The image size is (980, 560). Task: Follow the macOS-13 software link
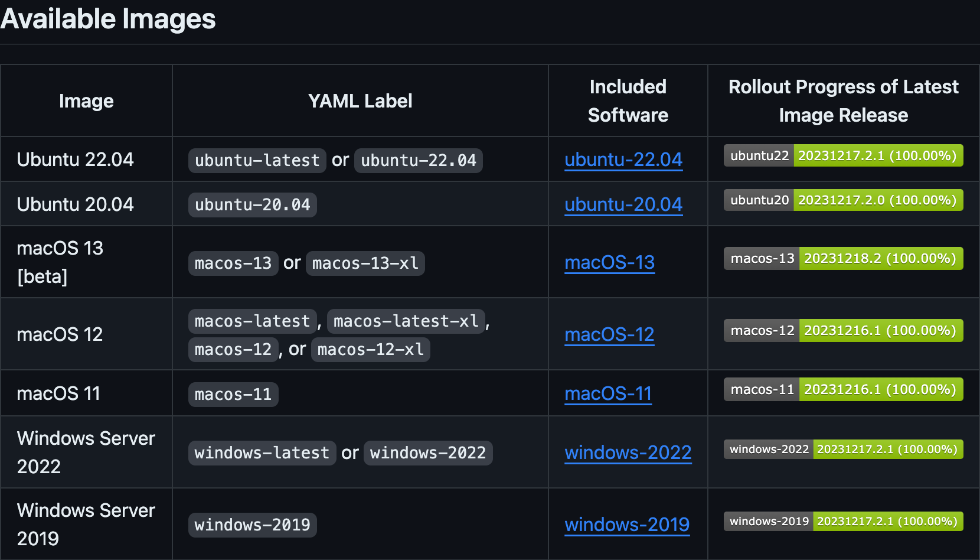610,262
